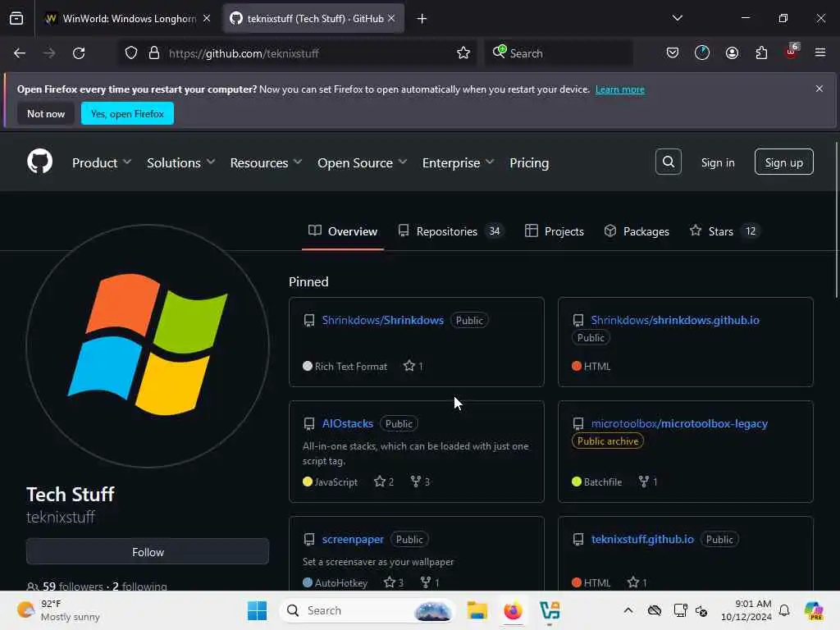Show site security info via padlock icon
Viewport: 840px width, 630px height.
tap(154, 53)
